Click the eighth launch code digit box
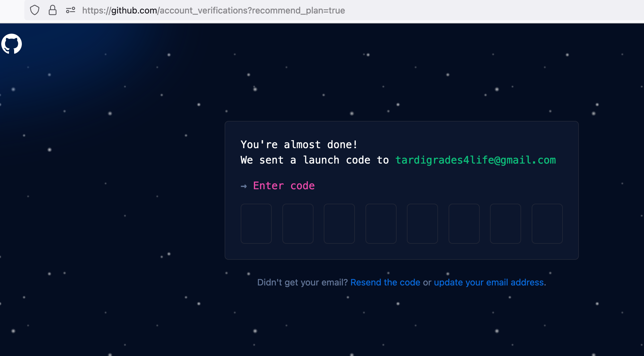 547,224
